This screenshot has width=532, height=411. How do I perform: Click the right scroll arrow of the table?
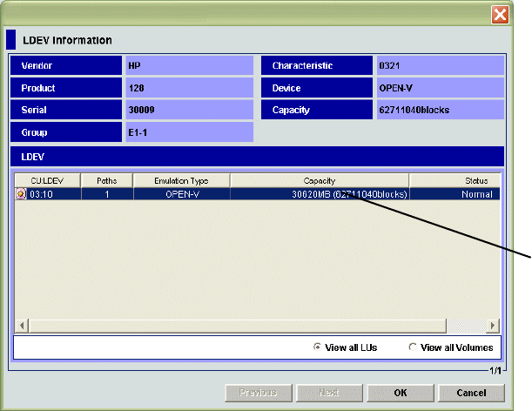[x=493, y=325]
